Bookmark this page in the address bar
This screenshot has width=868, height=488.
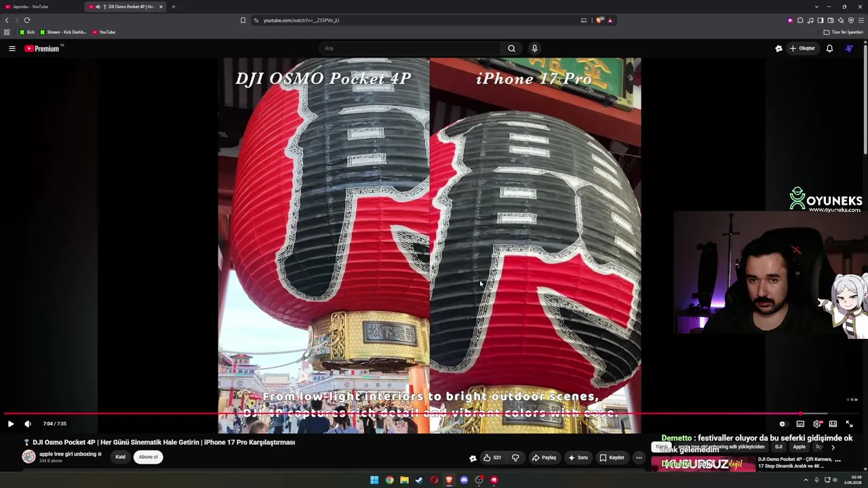click(243, 20)
